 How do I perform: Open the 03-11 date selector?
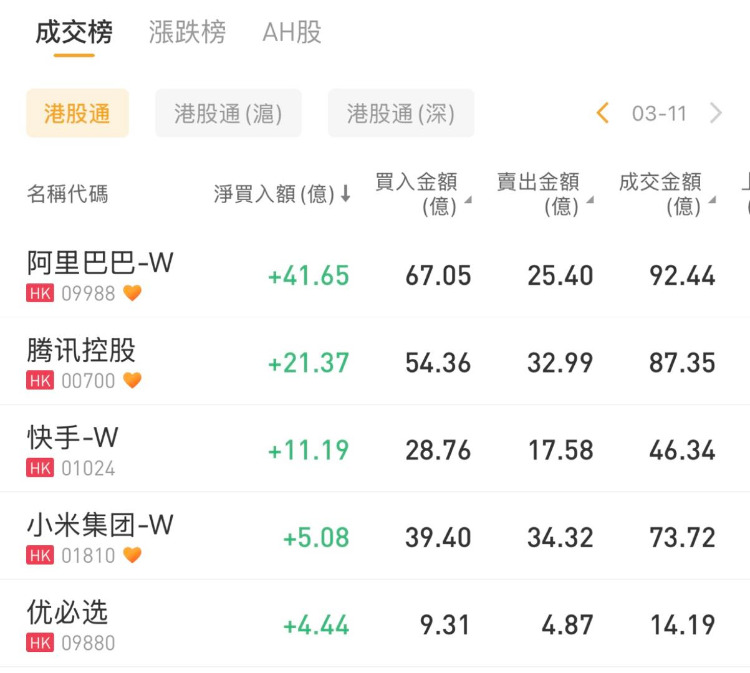(659, 114)
